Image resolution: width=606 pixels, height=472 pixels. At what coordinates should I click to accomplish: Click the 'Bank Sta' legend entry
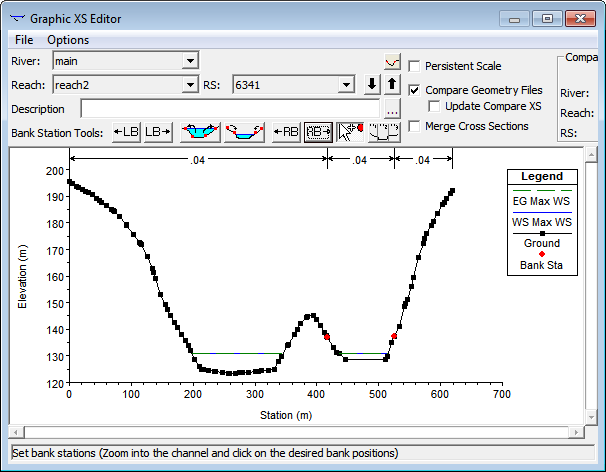[541, 265]
